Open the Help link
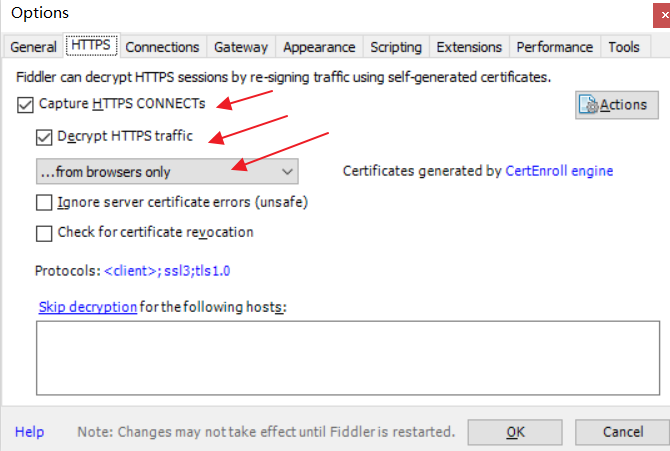Image resolution: width=670 pixels, height=451 pixels. point(29,432)
